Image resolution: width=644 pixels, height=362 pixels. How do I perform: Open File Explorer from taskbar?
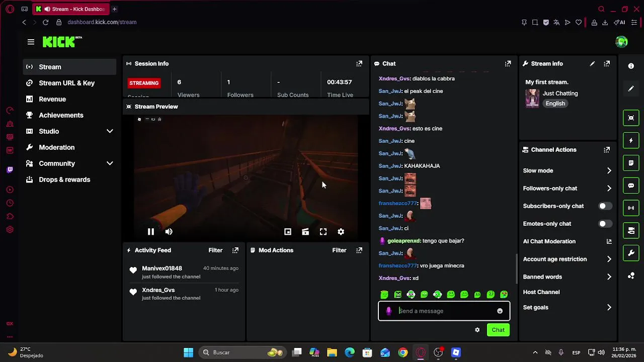(x=332, y=352)
